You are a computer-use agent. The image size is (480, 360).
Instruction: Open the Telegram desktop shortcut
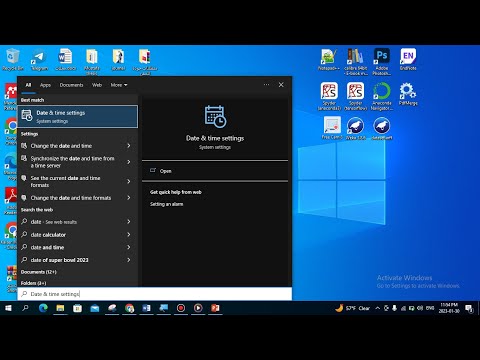(39, 59)
